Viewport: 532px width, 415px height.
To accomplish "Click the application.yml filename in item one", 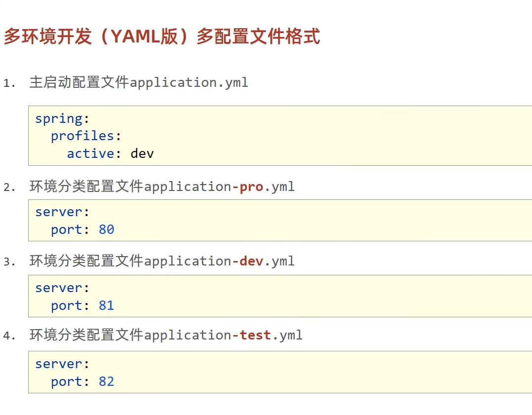I will click(189, 82).
